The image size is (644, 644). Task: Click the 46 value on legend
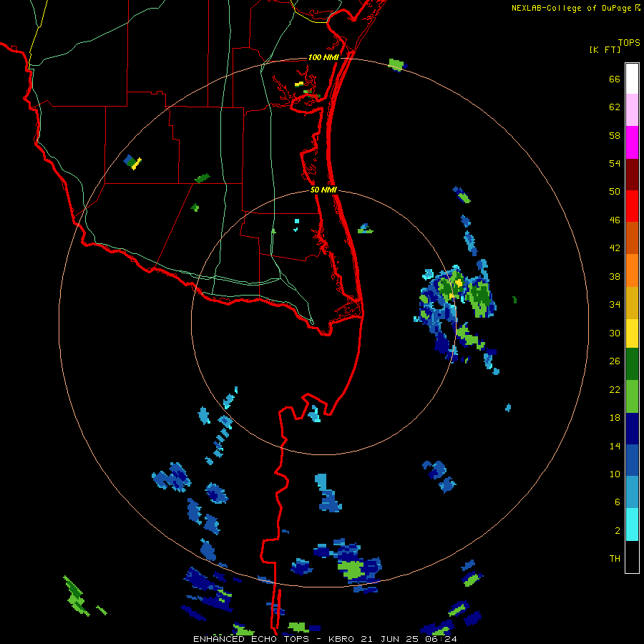point(615,220)
